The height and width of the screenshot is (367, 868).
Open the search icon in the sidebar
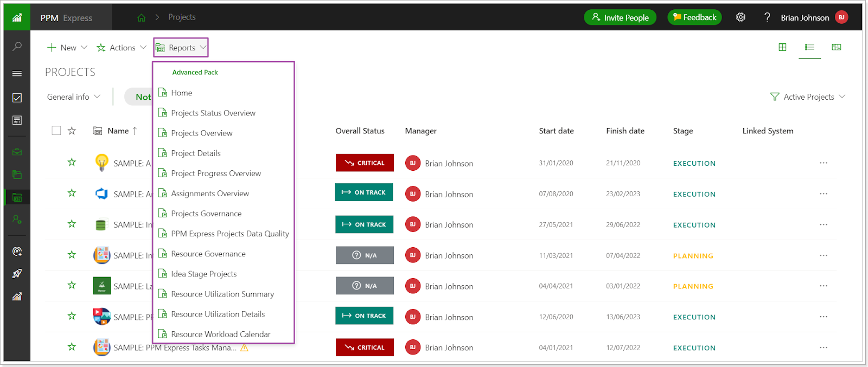(17, 47)
